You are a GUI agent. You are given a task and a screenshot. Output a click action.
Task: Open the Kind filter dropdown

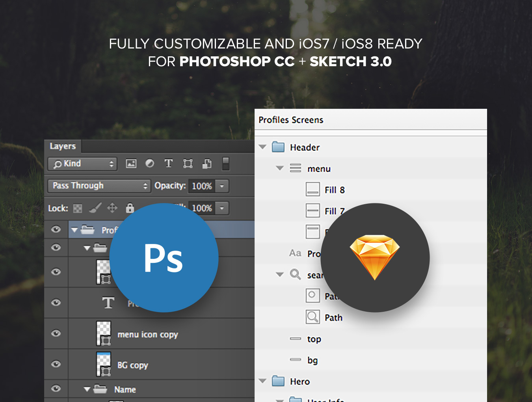83,164
